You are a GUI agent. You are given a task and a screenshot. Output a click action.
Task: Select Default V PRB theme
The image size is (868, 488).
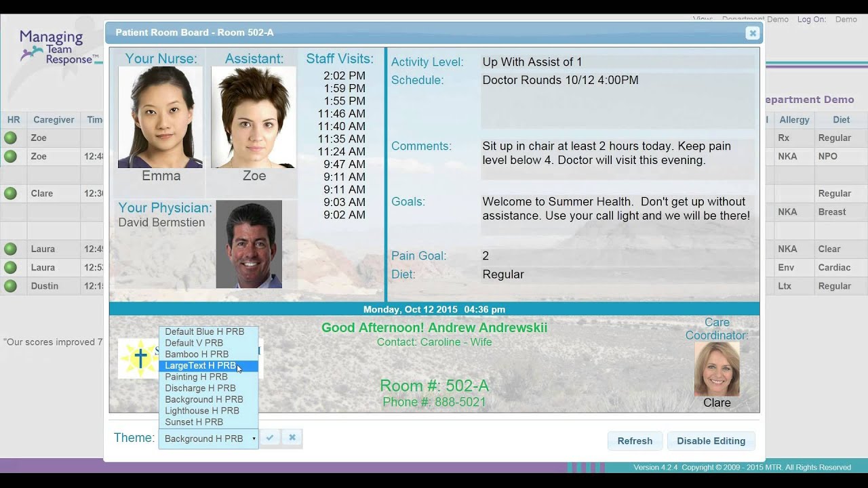coord(208,343)
